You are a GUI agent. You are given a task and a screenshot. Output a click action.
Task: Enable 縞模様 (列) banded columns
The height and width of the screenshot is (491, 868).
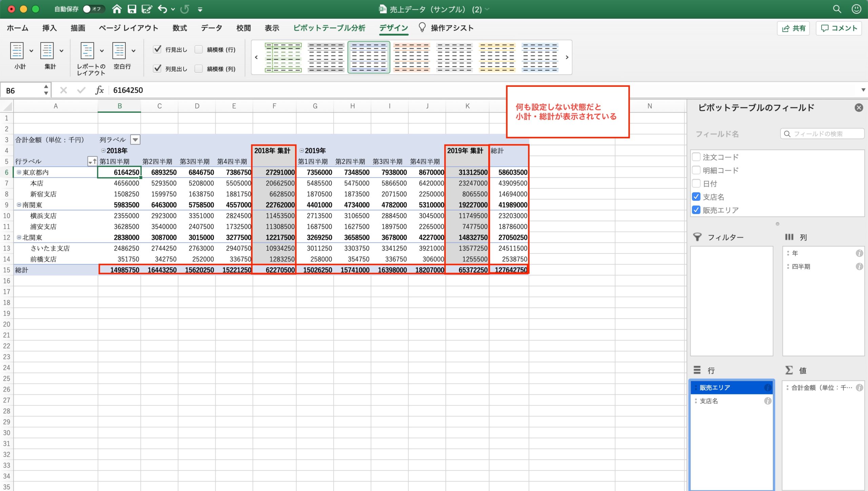199,69
